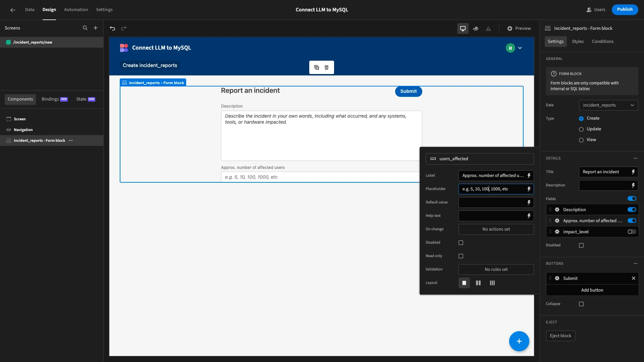Select the Update form type
644x362 pixels.
(581, 129)
